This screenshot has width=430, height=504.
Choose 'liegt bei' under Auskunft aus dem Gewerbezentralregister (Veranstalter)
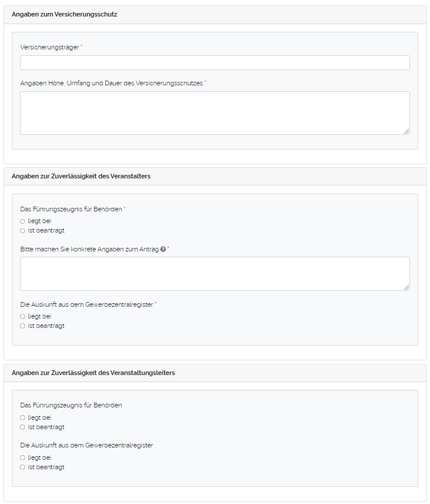coord(22,316)
